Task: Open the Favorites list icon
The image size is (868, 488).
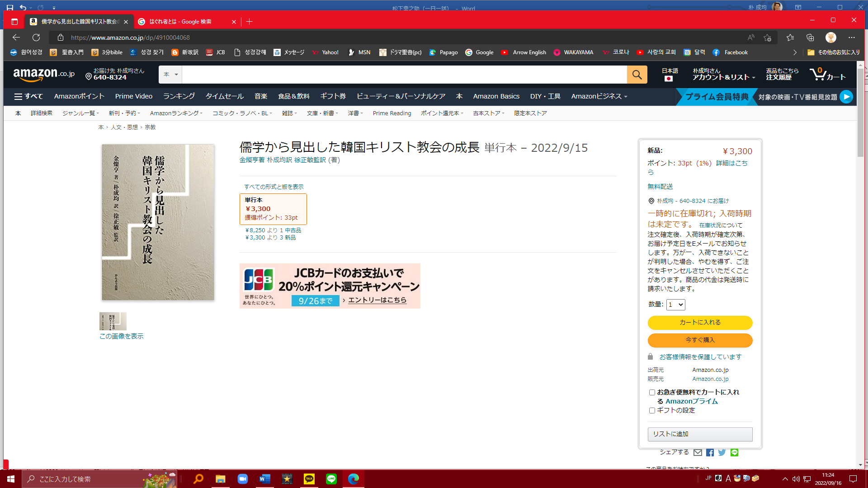Action: (x=790, y=38)
